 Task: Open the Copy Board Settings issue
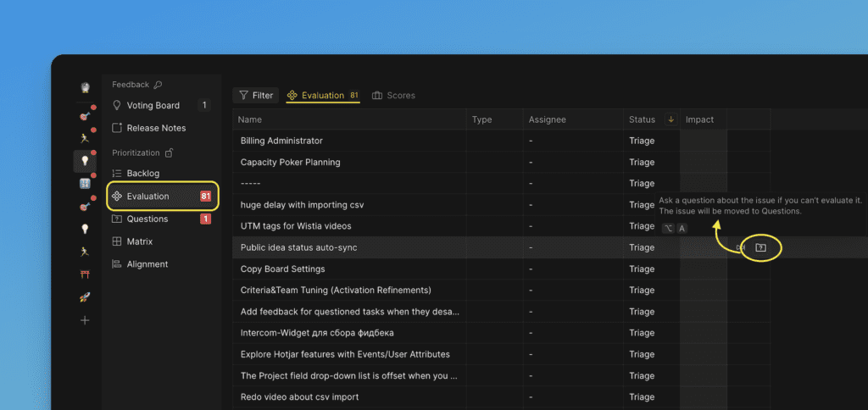(282, 269)
